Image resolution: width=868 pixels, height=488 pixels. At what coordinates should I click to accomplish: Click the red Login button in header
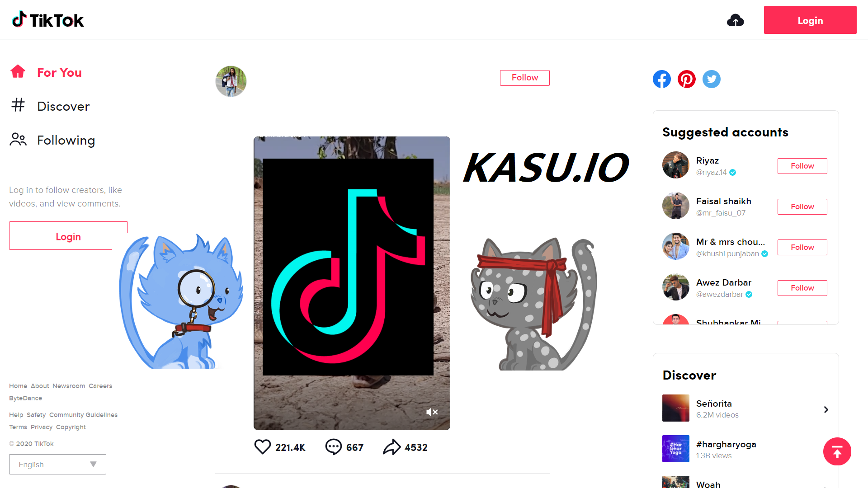[810, 20]
